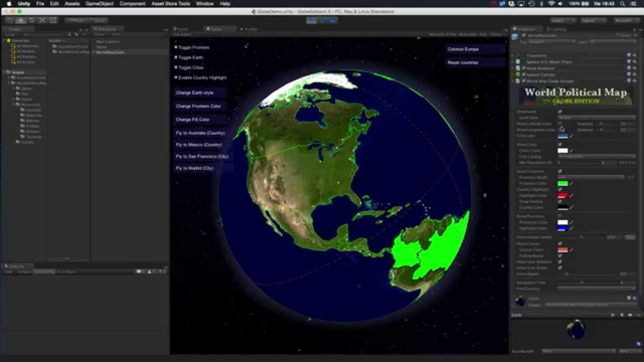Viewport: 644px width, 362px height.
Task: Select the Move tool in the toolbar
Action: click(x=21, y=21)
